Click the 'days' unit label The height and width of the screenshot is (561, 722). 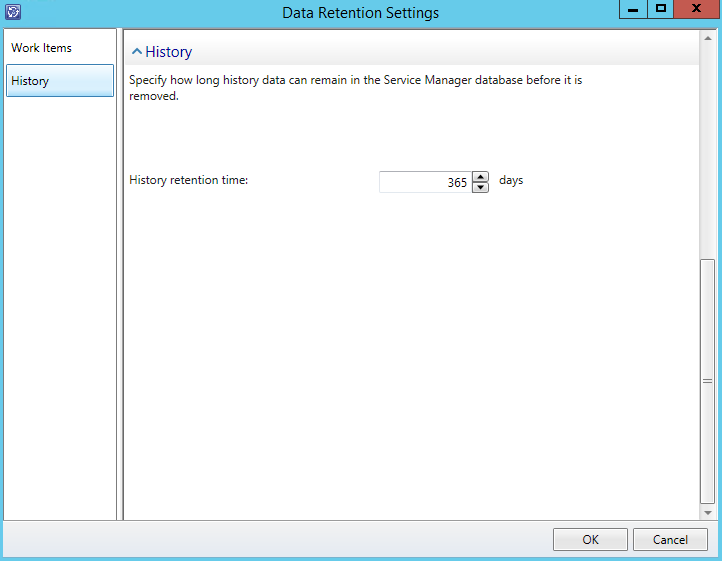[x=511, y=180]
